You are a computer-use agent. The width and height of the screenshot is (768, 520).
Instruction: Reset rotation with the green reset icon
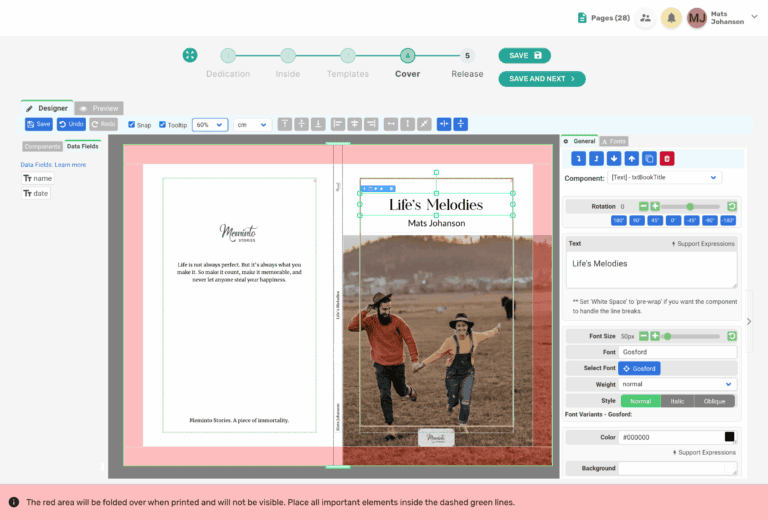pyautogui.click(x=732, y=206)
